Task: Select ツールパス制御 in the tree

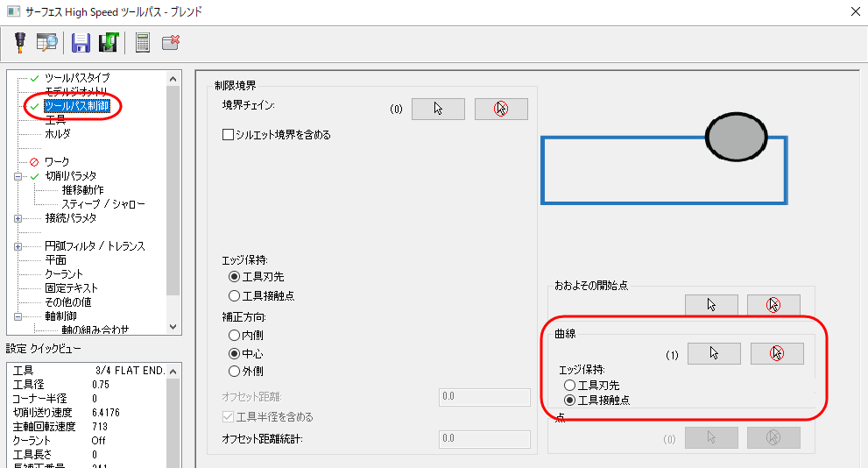Action: (x=76, y=106)
